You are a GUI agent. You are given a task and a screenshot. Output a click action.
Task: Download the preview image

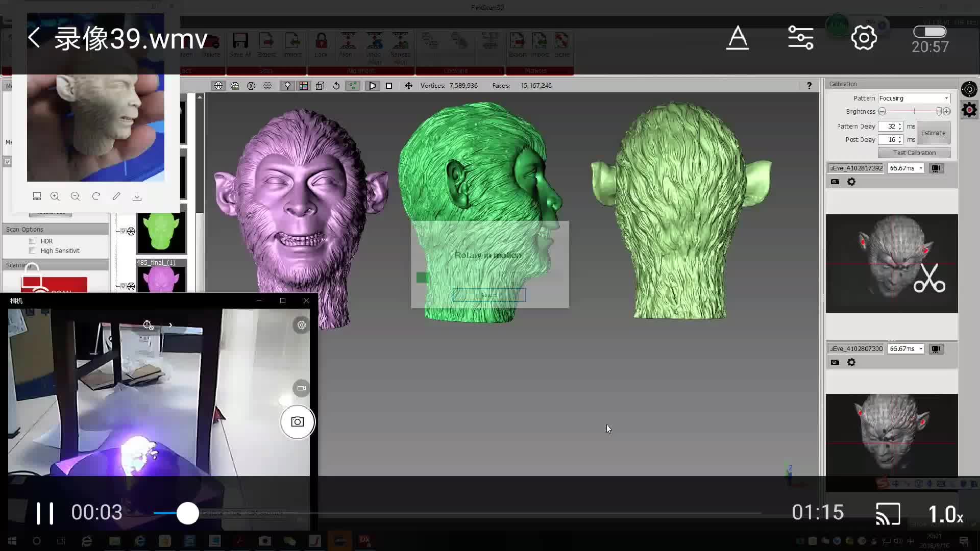(x=137, y=196)
